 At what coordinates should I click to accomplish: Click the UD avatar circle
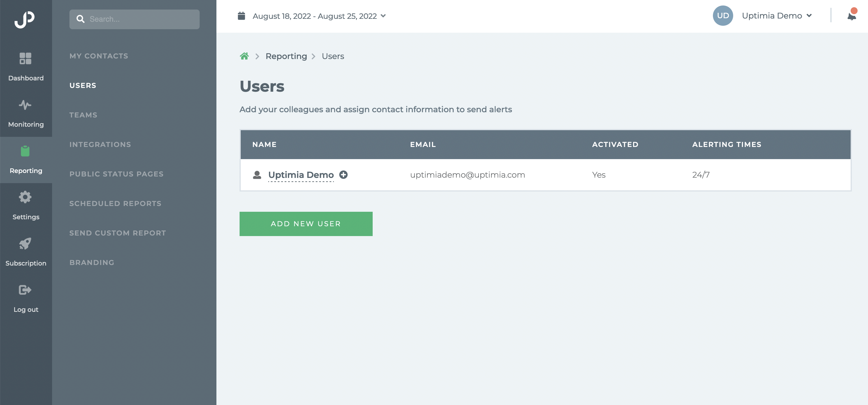tap(723, 16)
